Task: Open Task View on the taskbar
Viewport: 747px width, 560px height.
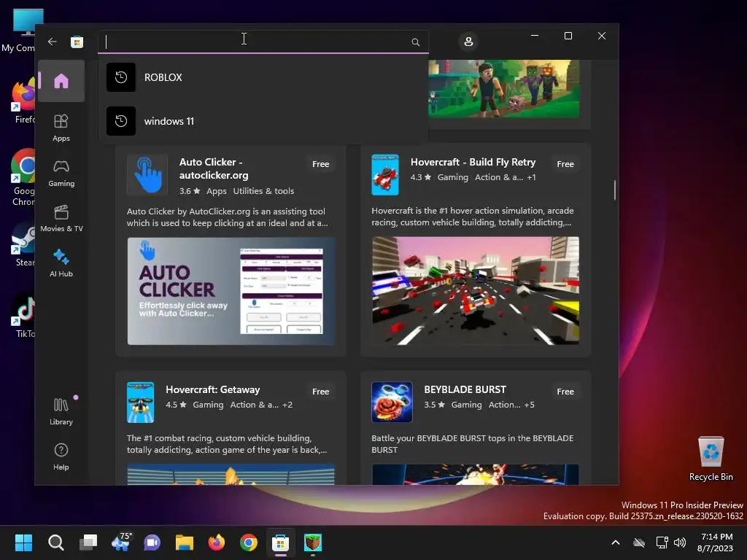Action: coord(88,542)
